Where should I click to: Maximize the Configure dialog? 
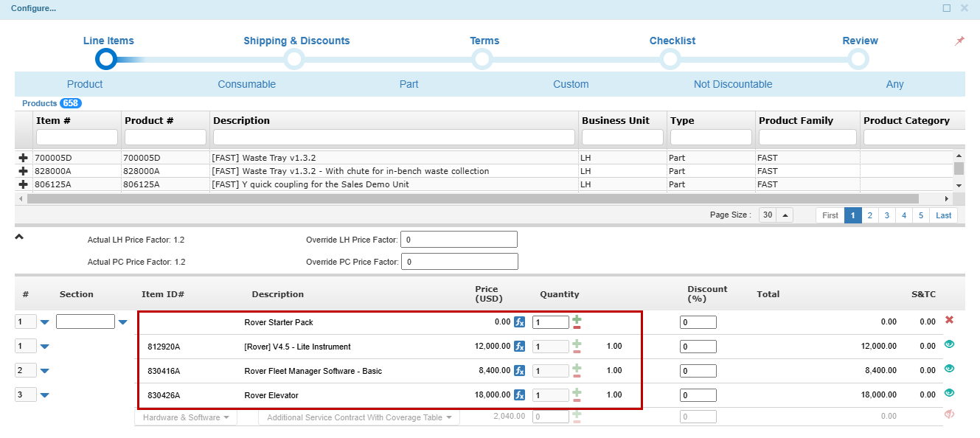(947, 8)
